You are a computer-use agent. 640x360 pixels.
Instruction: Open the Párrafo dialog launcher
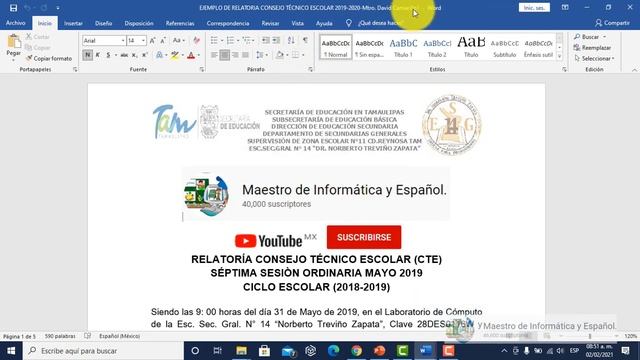tap(311, 70)
